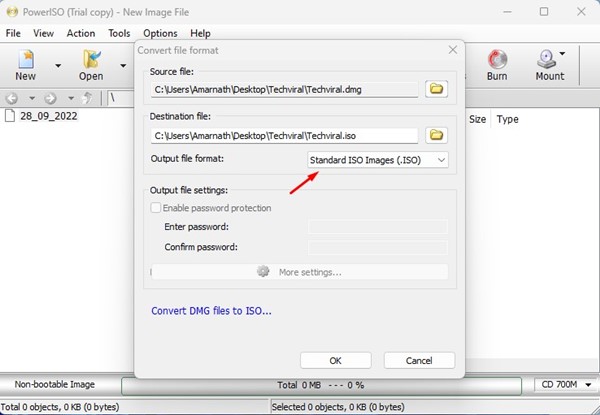This screenshot has height=415, width=600.
Task: Open the forward history dropdown arrow
Action: (71, 99)
